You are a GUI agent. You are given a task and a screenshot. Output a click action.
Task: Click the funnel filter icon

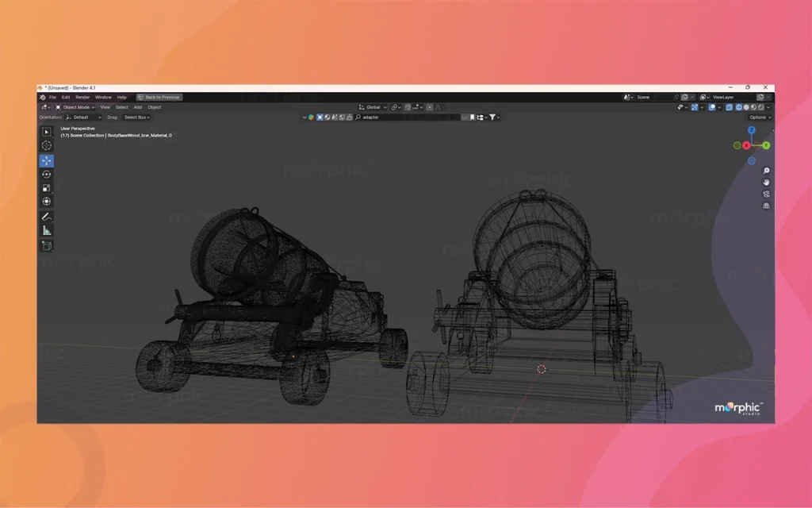[x=492, y=117]
